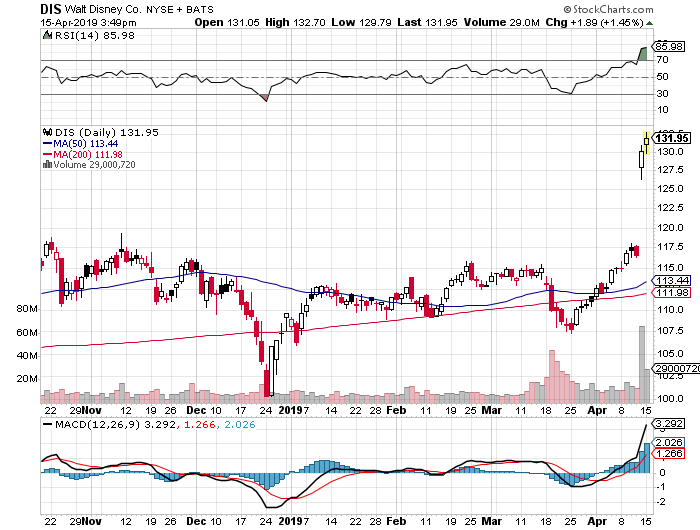Click the 107.5 price axis label
The height and width of the screenshot is (530, 700).
click(x=670, y=331)
